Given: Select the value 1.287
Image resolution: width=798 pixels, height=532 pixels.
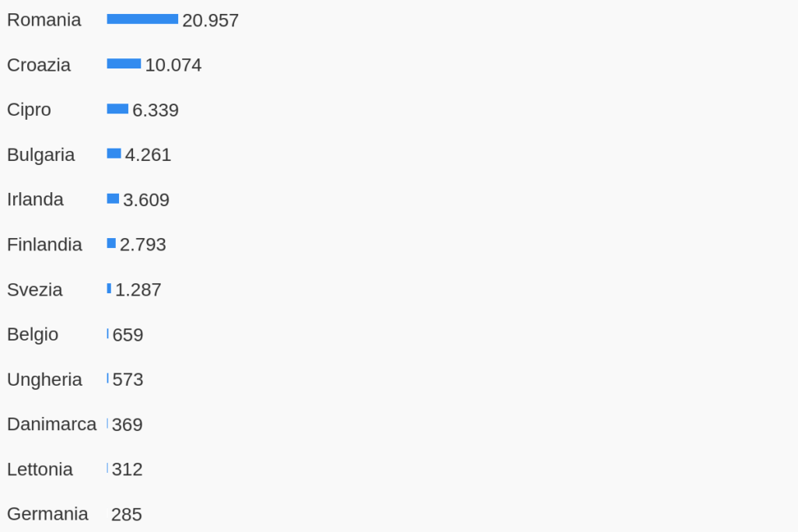Looking at the screenshot, I should click(x=138, y=290).
